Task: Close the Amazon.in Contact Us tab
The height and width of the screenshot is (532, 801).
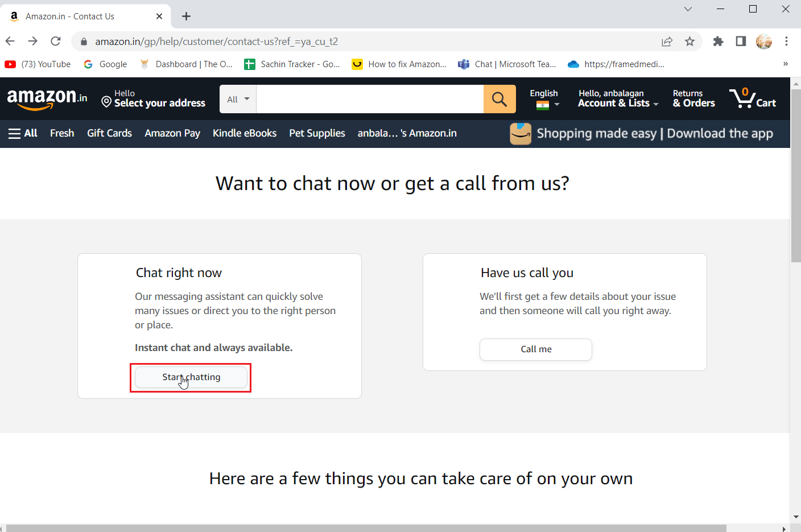Action: coord(159,16)
